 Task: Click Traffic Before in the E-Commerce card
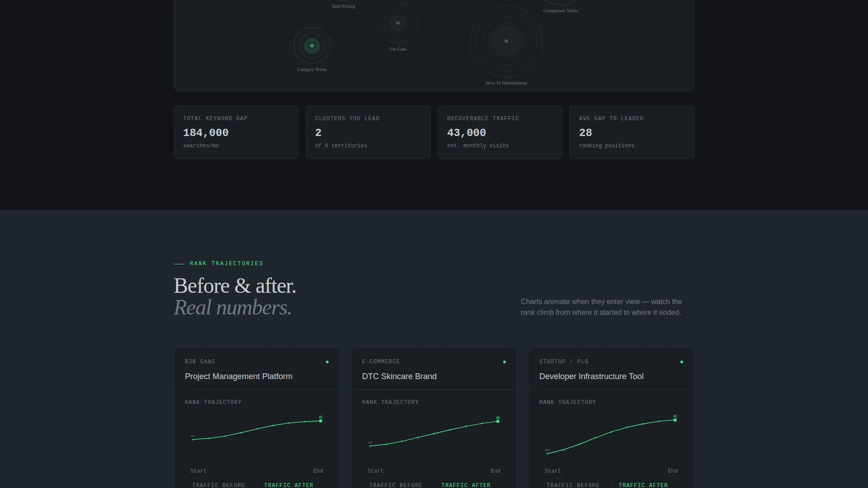[x=396, y=485]
